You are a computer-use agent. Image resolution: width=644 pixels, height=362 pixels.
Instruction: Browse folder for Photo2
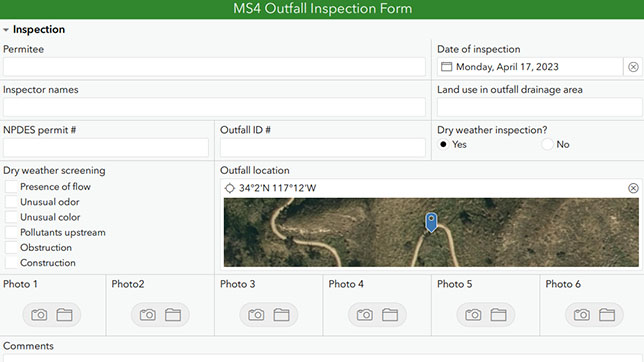click(173, 315)
